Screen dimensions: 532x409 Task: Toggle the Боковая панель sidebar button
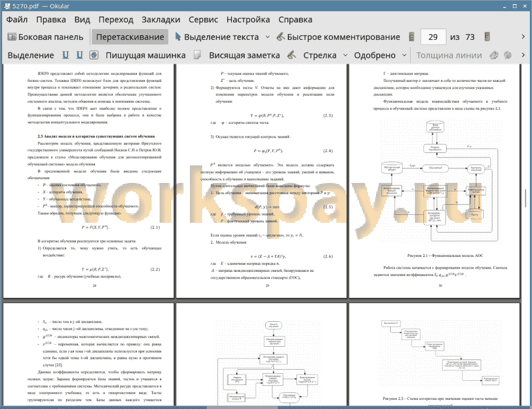(x=45, y=37)
